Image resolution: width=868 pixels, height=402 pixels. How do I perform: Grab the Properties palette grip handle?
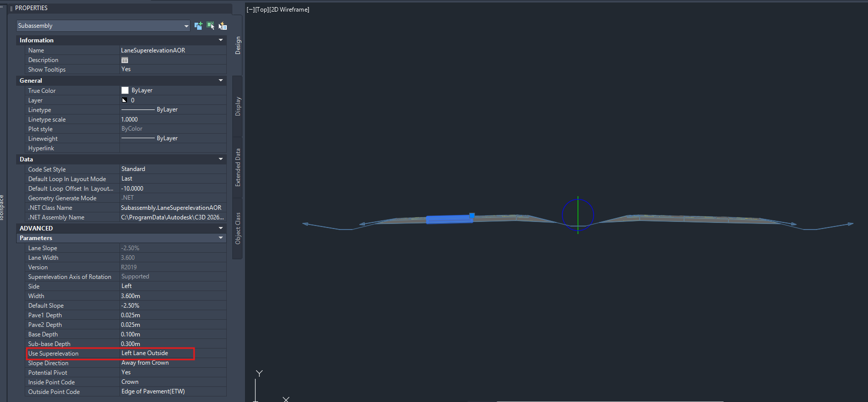click(11, 8)
